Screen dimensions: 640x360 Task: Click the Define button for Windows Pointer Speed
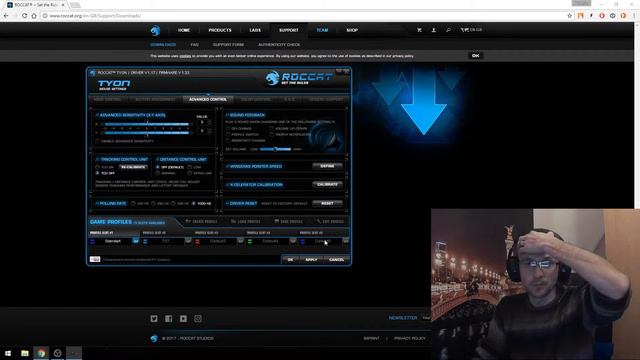tap(327, 166)
